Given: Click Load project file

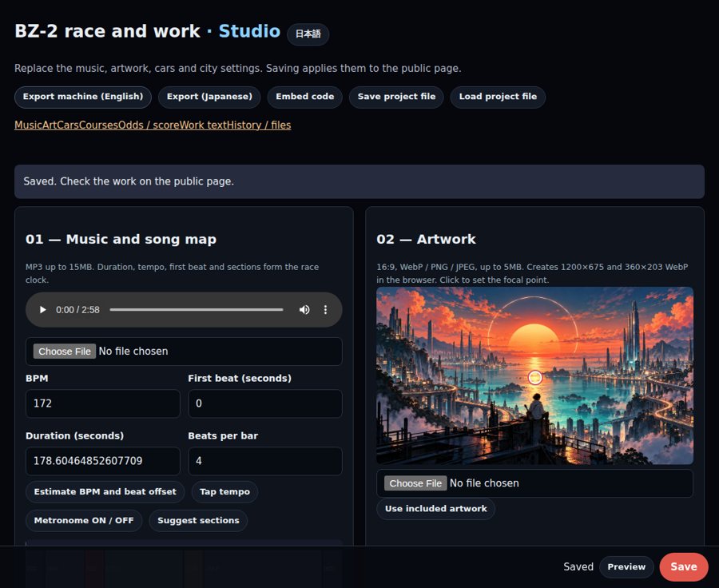Looking at the screenshot, I should (498, 97).
